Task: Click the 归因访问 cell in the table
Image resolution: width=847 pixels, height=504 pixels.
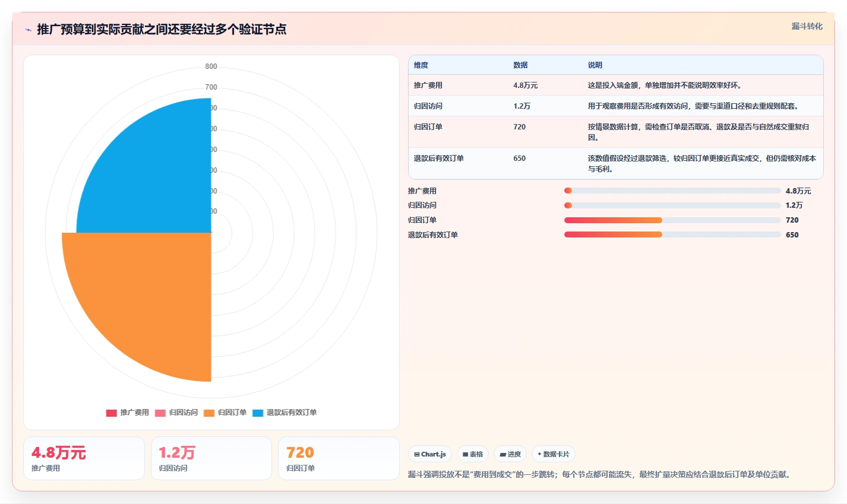Action: click(x=428, y=106)
